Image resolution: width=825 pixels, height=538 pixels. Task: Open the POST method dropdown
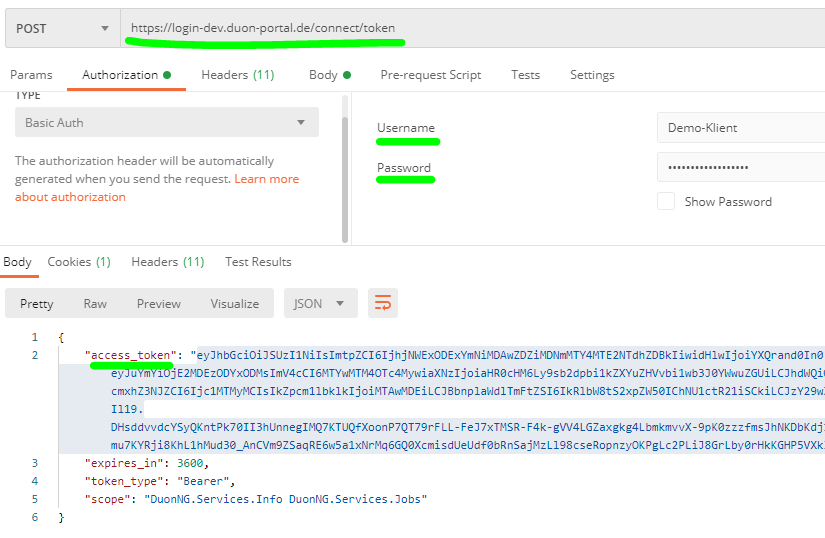[62, 29]
